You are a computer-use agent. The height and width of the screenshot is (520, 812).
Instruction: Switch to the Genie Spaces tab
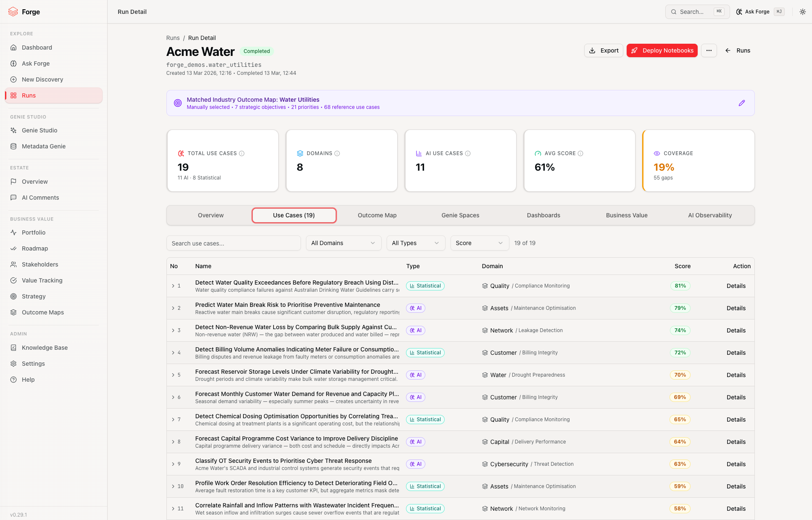point(460,215)
